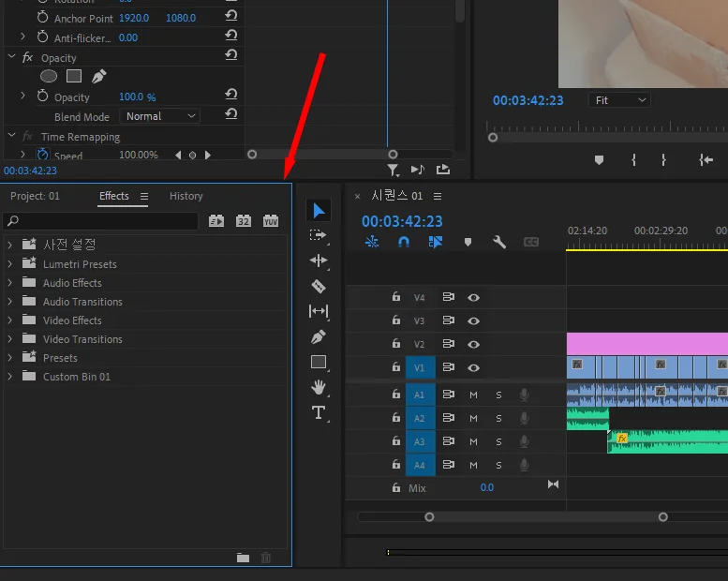Reset the Anti-flicker parameter
Screen dimensions: 728x581
point(231,36)
